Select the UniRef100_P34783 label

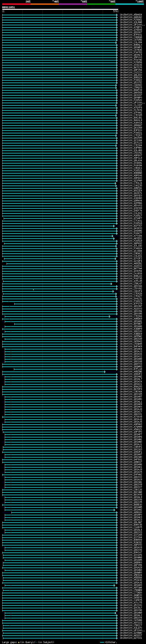coord(131,52)
